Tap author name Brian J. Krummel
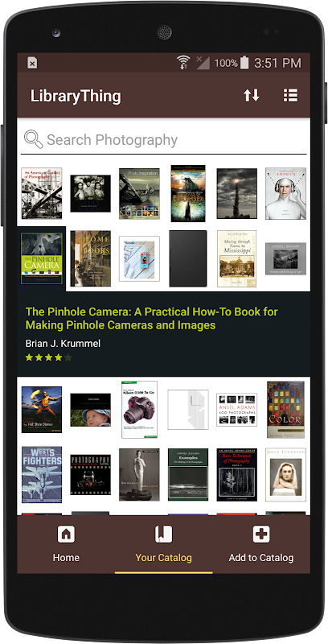 tap(63, 344)
